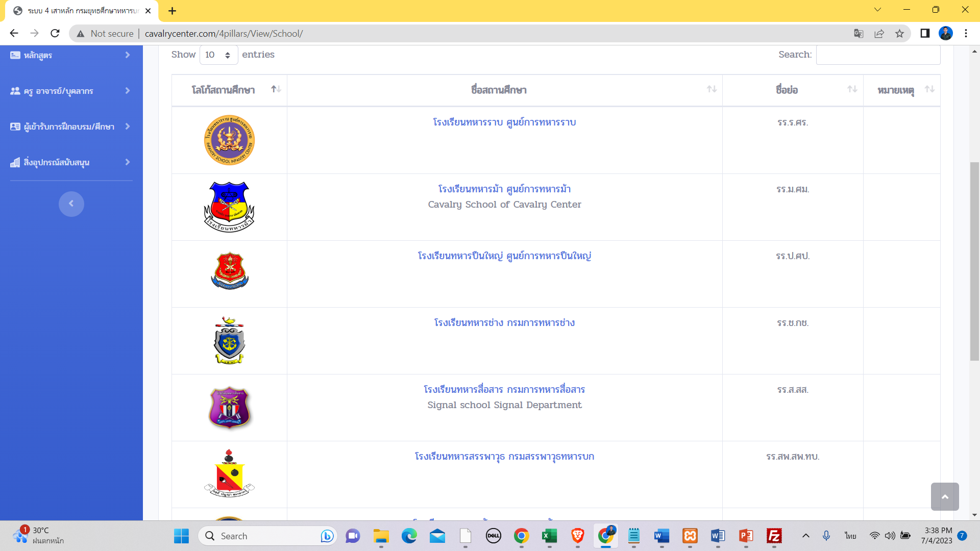Click the share page icon
980x551 pixels.
point(879,34)
